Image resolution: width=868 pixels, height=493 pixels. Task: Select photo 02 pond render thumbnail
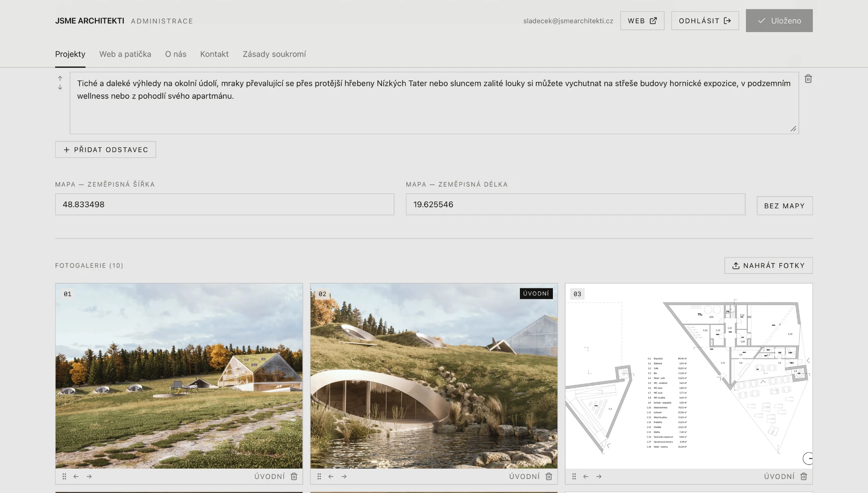click(434, 376)
